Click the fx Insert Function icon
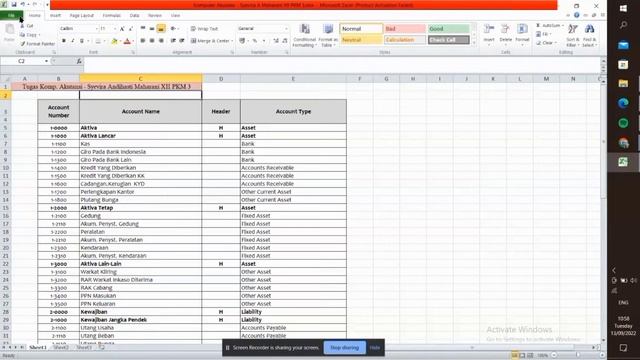Image resolution: width=640 pixels, height=360 pixels. 79,61
